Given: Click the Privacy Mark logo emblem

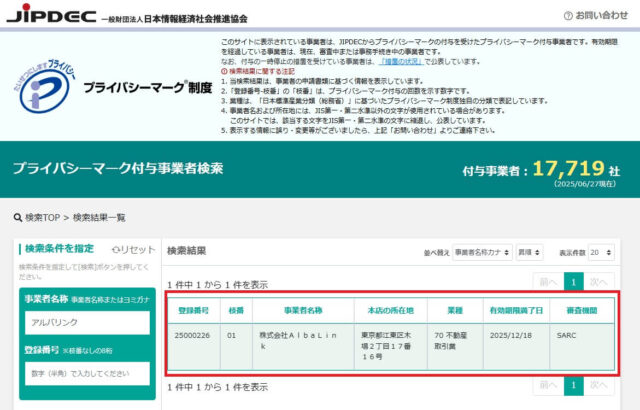Looking at the screenshot, I should (45, 87).
